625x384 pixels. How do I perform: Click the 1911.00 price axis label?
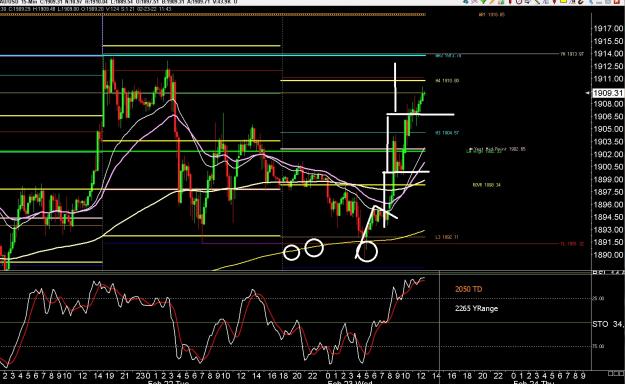[608, 79]
